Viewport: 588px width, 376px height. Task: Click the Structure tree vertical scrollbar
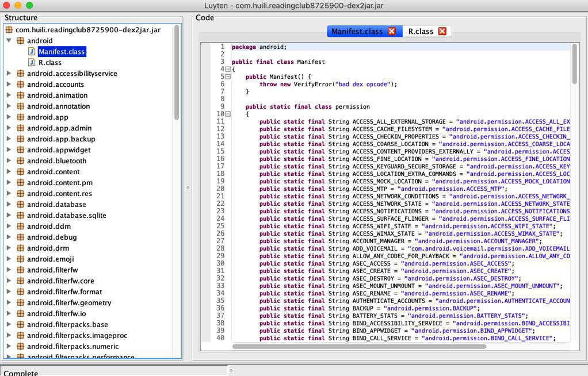[177, 72]
